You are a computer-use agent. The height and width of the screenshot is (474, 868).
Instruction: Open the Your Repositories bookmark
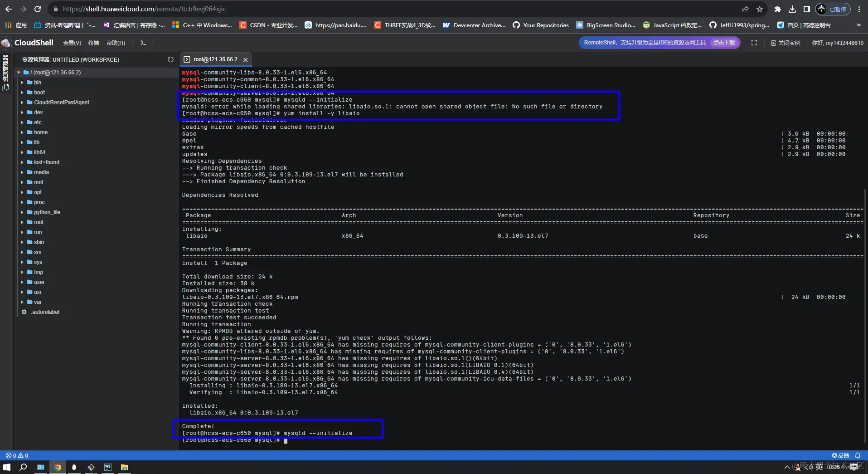pos(541,25)
